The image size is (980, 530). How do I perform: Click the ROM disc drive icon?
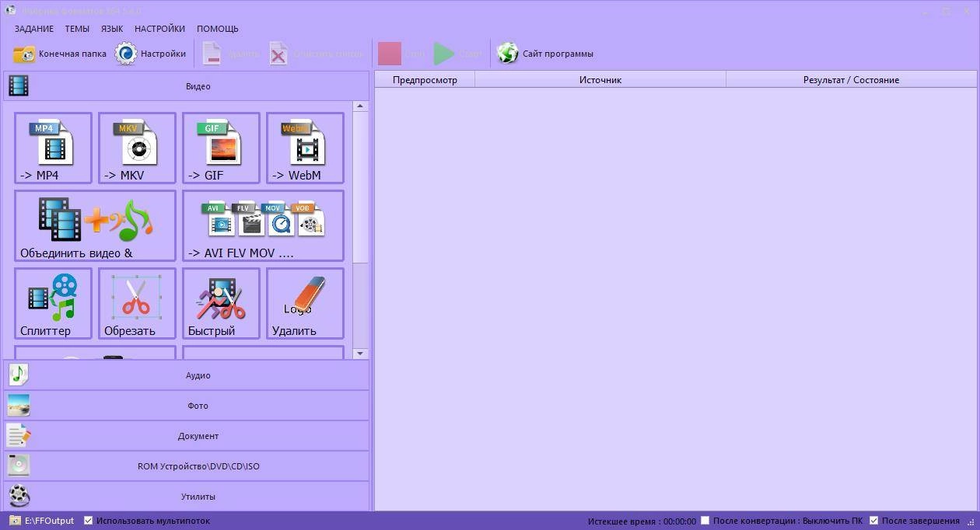coord(19,466)
